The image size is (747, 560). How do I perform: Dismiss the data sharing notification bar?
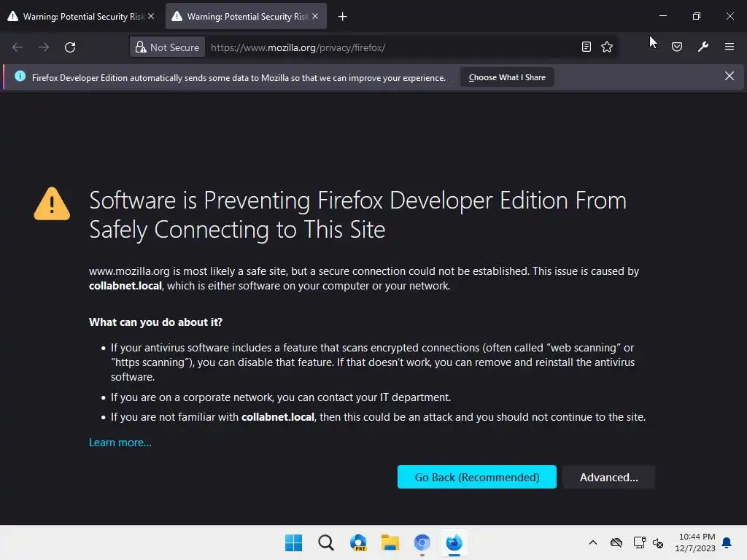[729, 76]
